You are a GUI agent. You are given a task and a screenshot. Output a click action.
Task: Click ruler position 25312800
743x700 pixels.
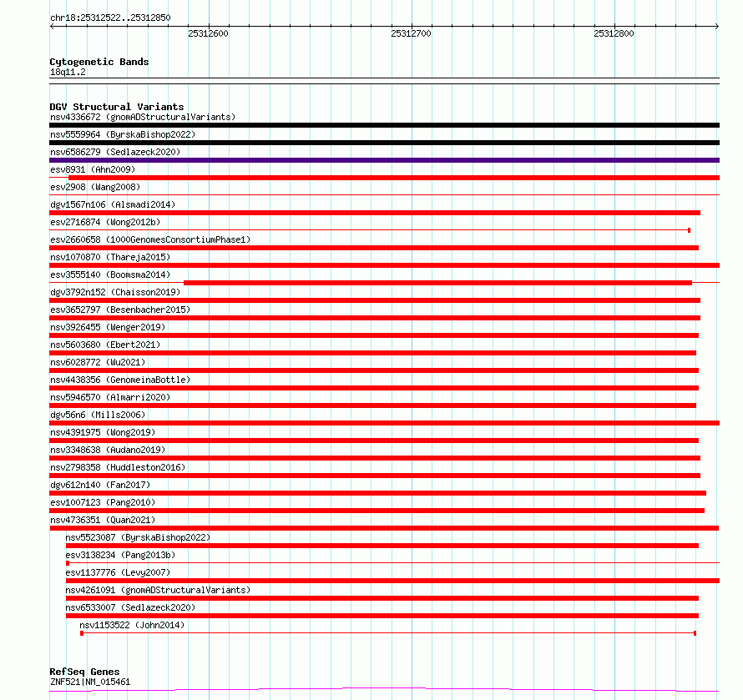click(x=614, y=33)
